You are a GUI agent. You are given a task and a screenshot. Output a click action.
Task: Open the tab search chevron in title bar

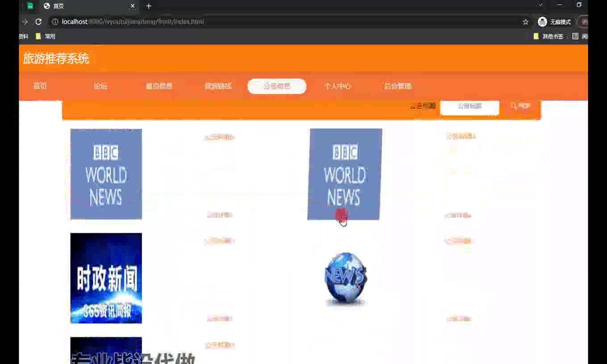coord(540,5)
